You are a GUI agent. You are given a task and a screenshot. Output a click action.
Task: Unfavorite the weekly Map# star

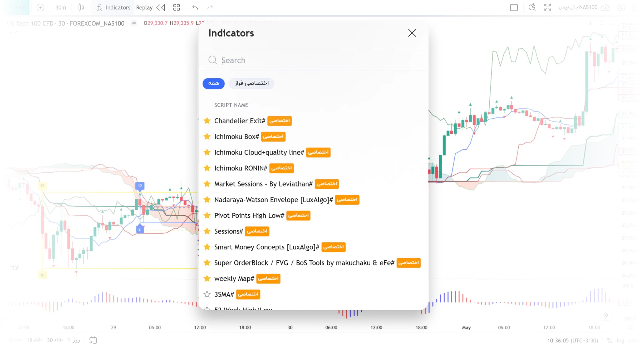pos(207,278)
